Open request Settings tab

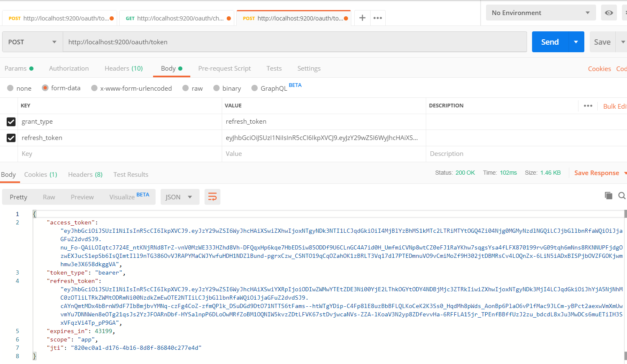pos(309,69)
